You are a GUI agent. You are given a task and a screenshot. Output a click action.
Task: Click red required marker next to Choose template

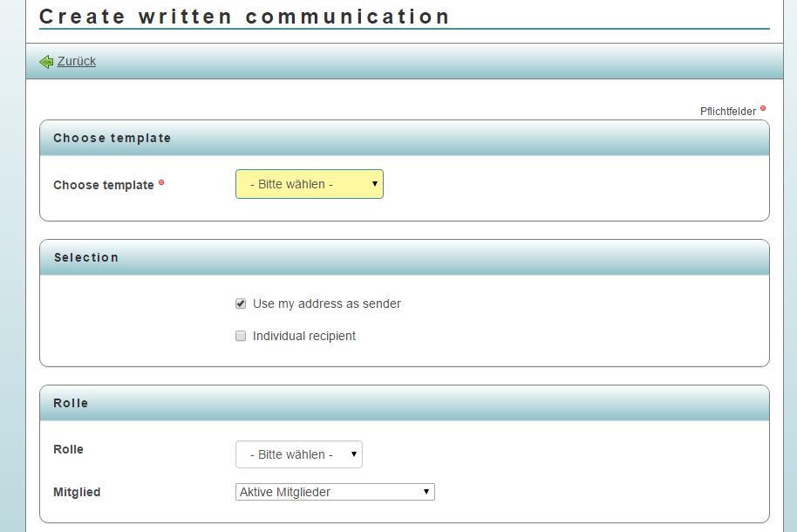click(x=161, y=183)
